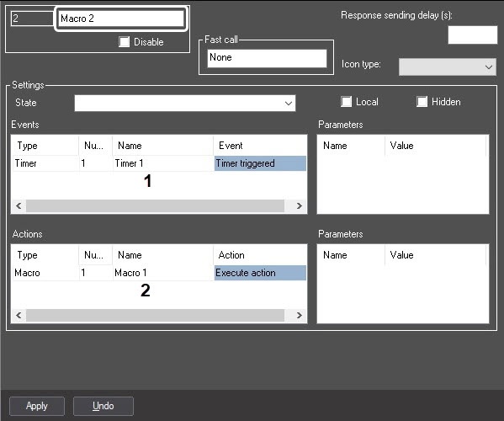Focus the Macro 2 name field
The width and height of the screenshot is (504, 421).
tap(121, 19)
